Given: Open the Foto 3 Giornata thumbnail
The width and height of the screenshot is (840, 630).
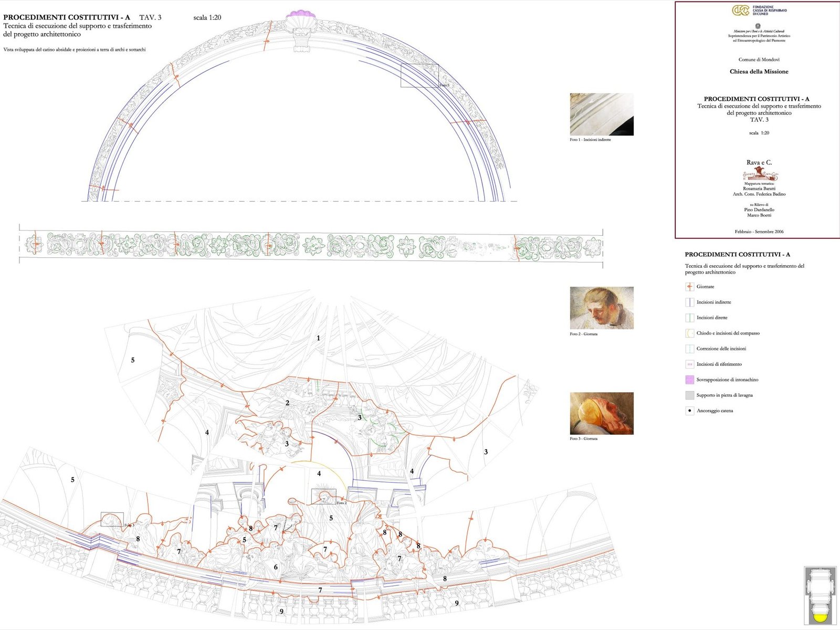Looking at the screenshot, I should pos(602,413).
